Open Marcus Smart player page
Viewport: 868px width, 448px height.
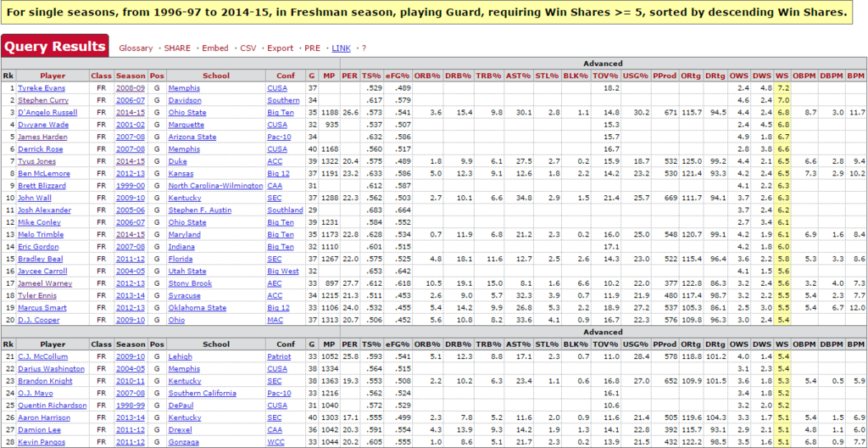tap(42, 308)
